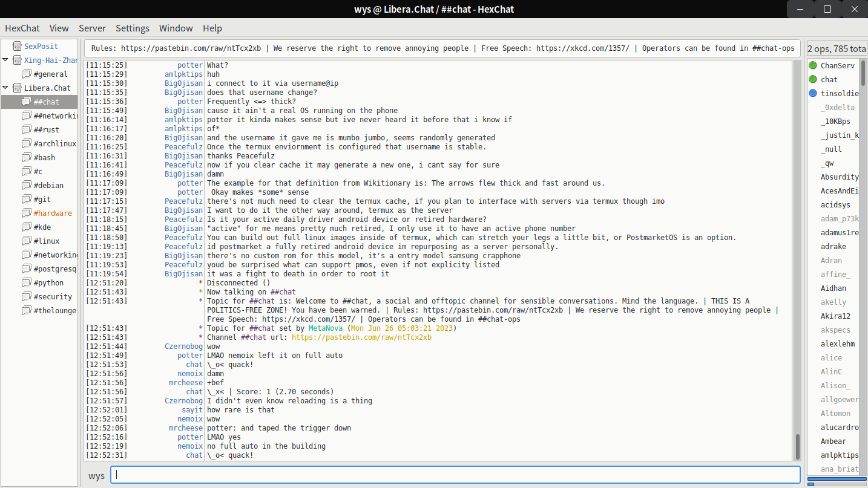The width and height of the screenshot is (868, 488).
Task: Click the #general channel icon
Action: point(26,74)
